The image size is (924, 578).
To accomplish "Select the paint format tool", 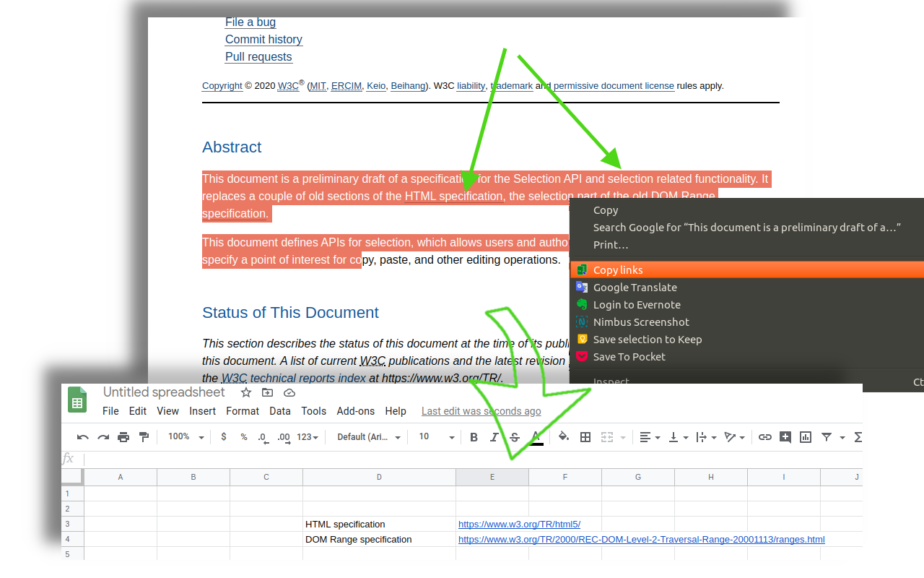I will click(x=144, y=437).
